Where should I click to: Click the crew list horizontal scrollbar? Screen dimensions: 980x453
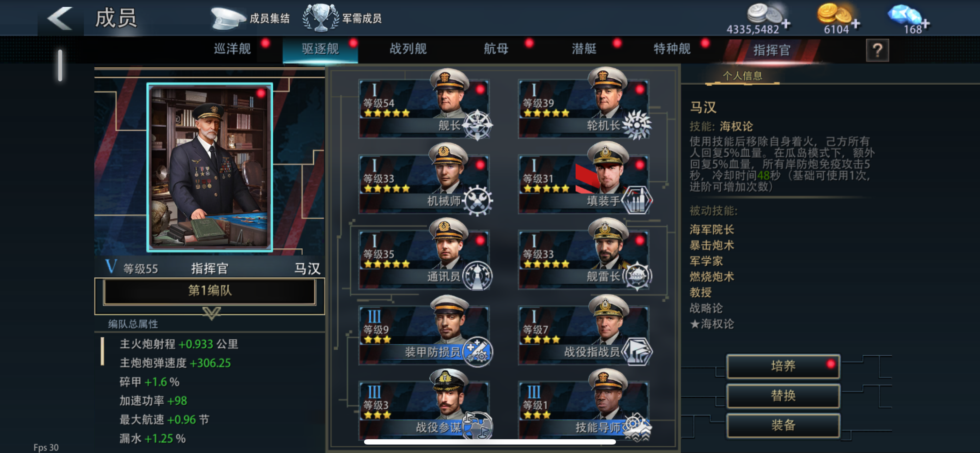click(x=490, y=442)
